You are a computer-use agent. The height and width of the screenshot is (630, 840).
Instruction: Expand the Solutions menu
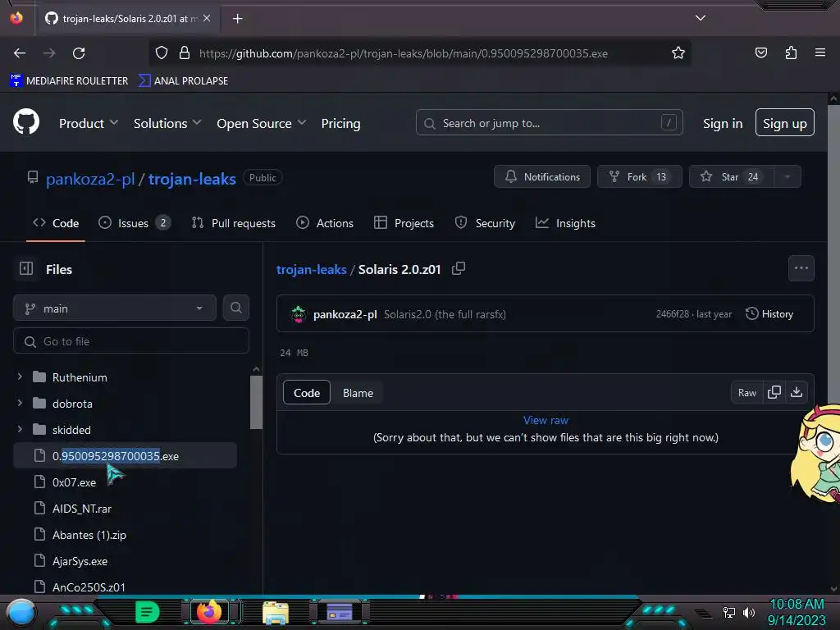167,123
